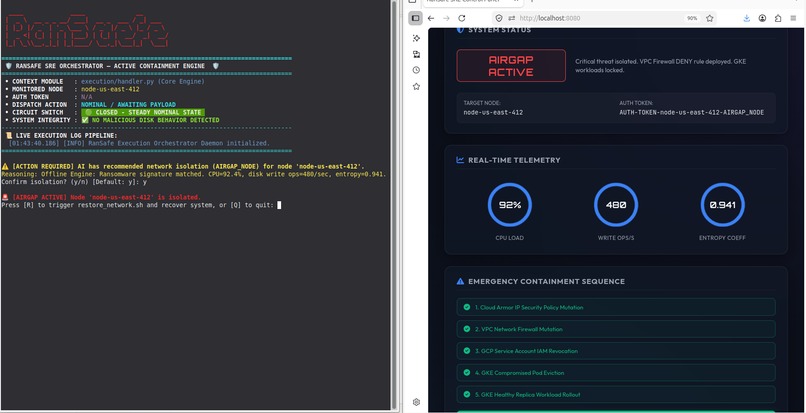This screenshot has height=413, width=806.
Task: Click RANSAFE SRE ORCHESTRATOR header in terminal
Action: [x=112, y=66]
